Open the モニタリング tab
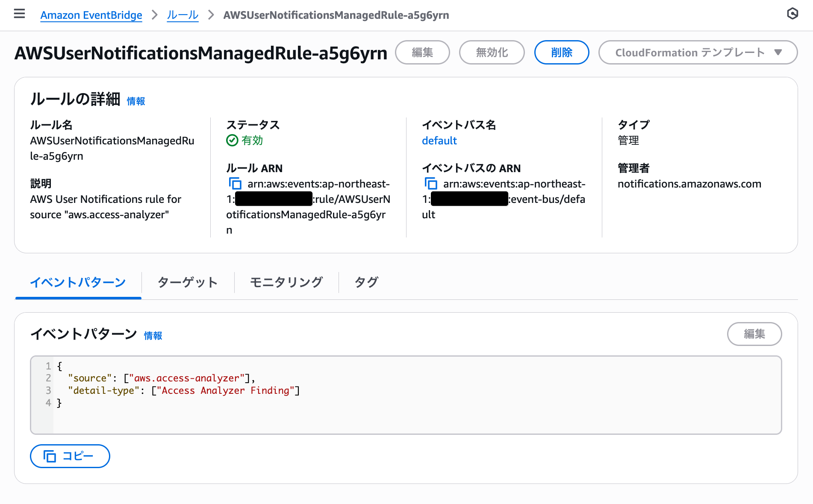 pyautogui.click(x=286, y=282)
